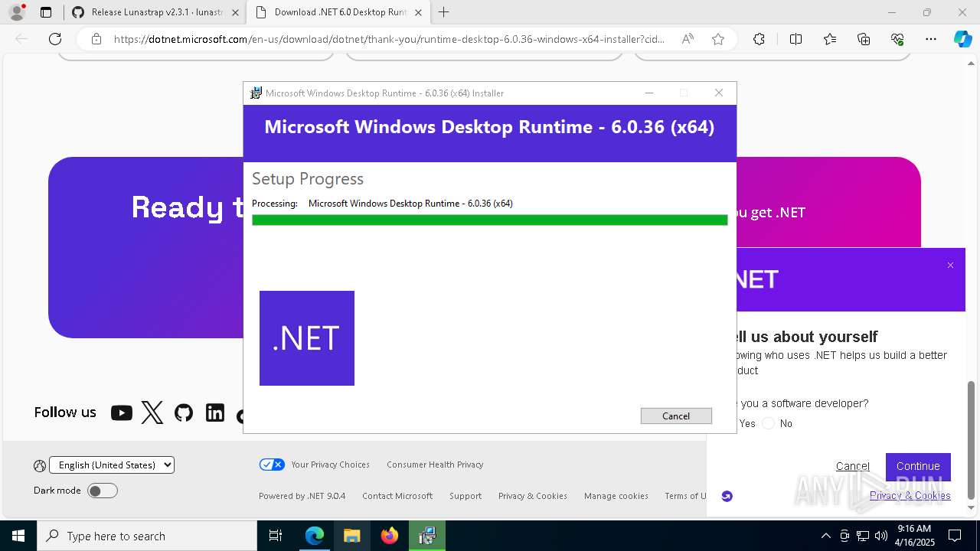Toggle the Dark mode switch
Image resolution: width=980 pixels, height=551 pixels.
[103, 491]
